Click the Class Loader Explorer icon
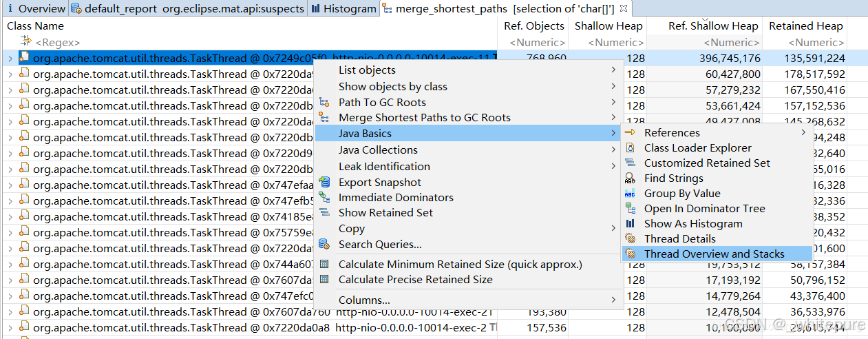The image size is (868, 339). (630, 147)
